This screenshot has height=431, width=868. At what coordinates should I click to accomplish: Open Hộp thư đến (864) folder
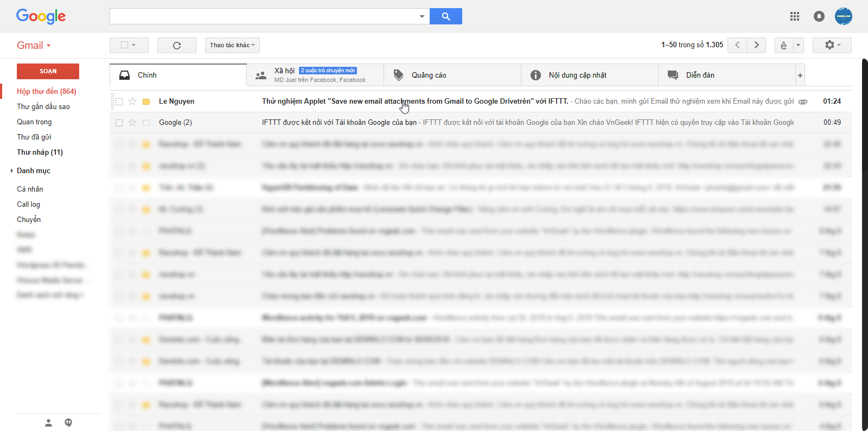pyautogui.click(x=47, y=92)
